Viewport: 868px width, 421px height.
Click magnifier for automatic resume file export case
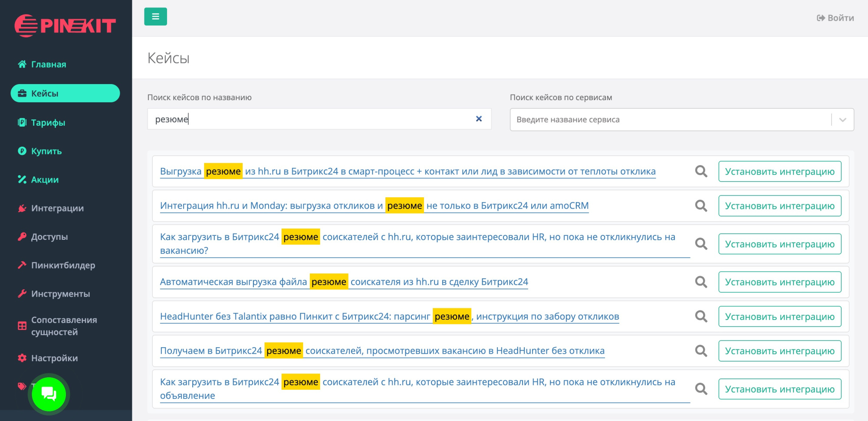[x=701, y=282]
